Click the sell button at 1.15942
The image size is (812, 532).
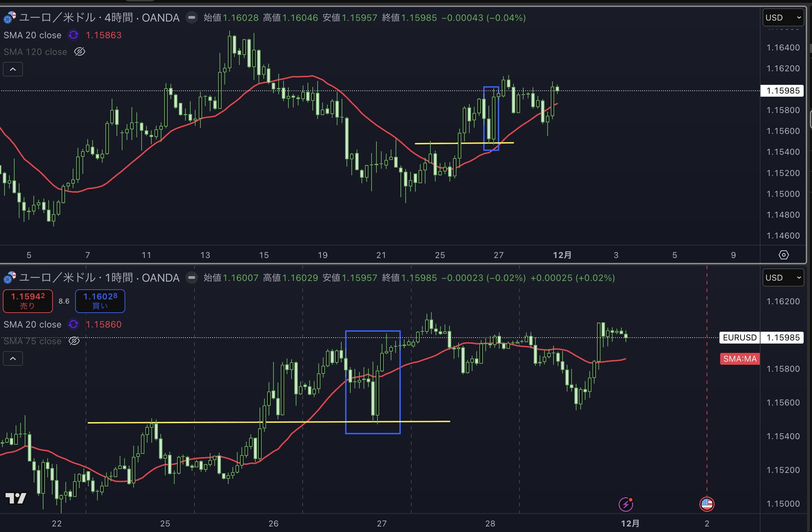28,301
